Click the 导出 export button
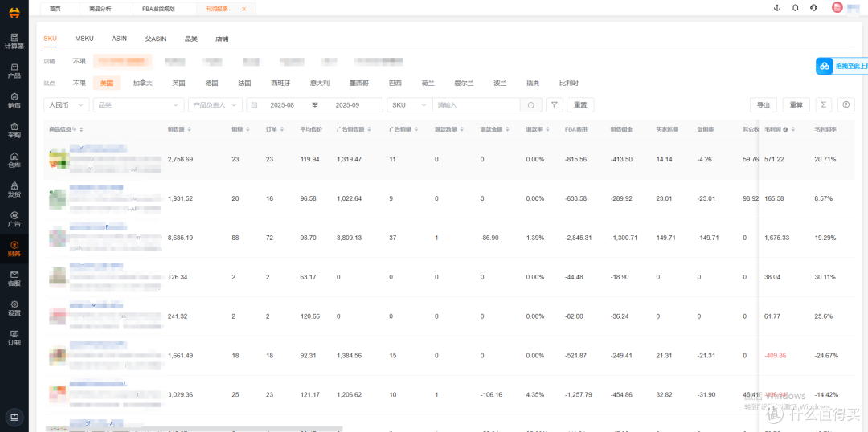This screenshot has width=868, height=432. [764, 105]
